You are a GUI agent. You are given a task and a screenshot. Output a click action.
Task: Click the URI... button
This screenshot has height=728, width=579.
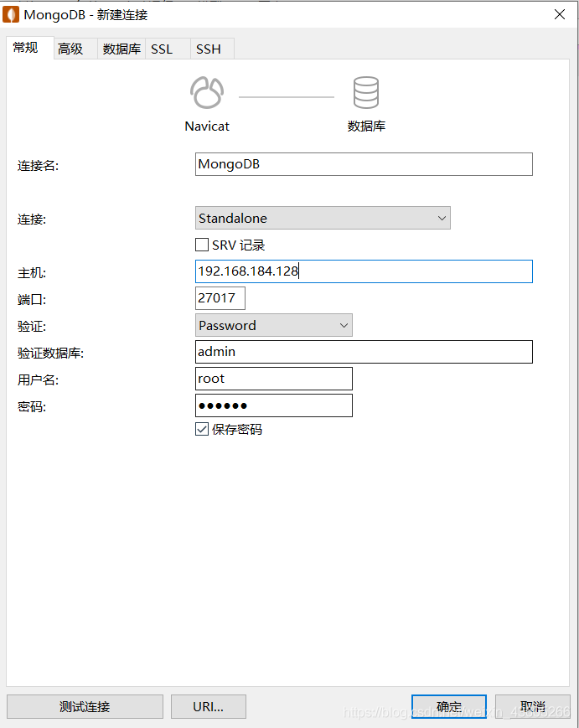click(209, 707)
